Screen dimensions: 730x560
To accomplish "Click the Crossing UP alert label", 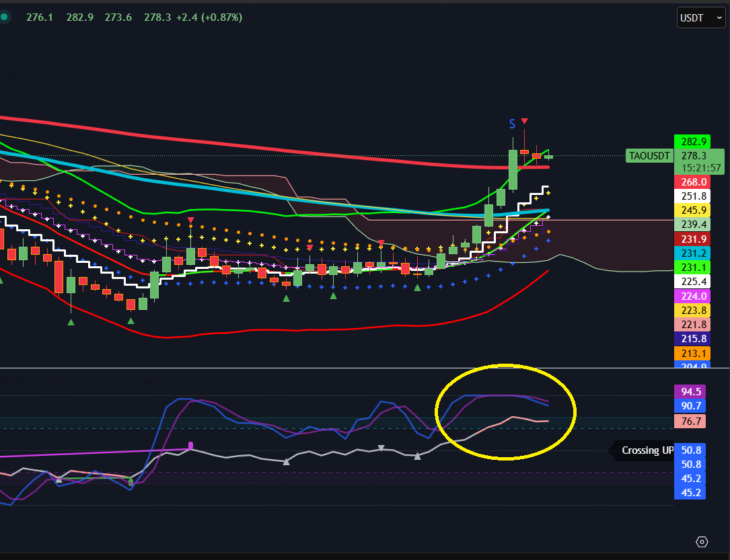I will (644, 450).
